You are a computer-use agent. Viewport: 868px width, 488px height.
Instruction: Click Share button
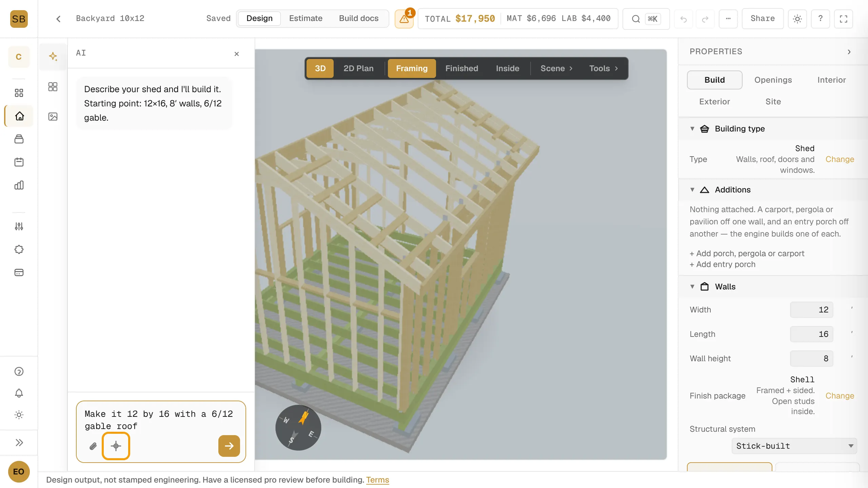coord(763,19)
